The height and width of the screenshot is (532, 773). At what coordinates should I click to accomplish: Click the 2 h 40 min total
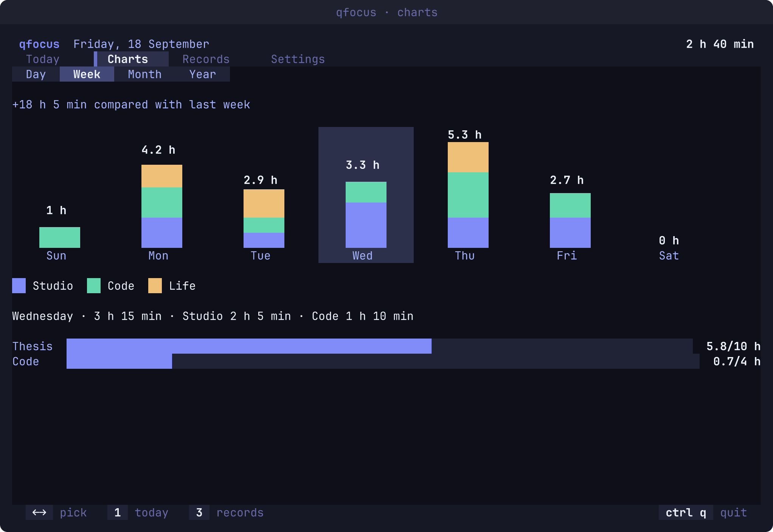click(720, 44)
